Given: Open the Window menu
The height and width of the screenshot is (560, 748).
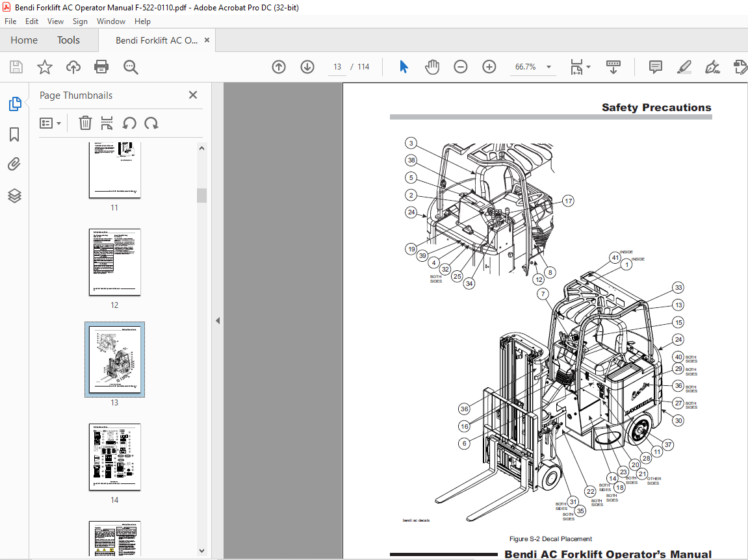Looking at the screenshot, I should pos(110,21).
